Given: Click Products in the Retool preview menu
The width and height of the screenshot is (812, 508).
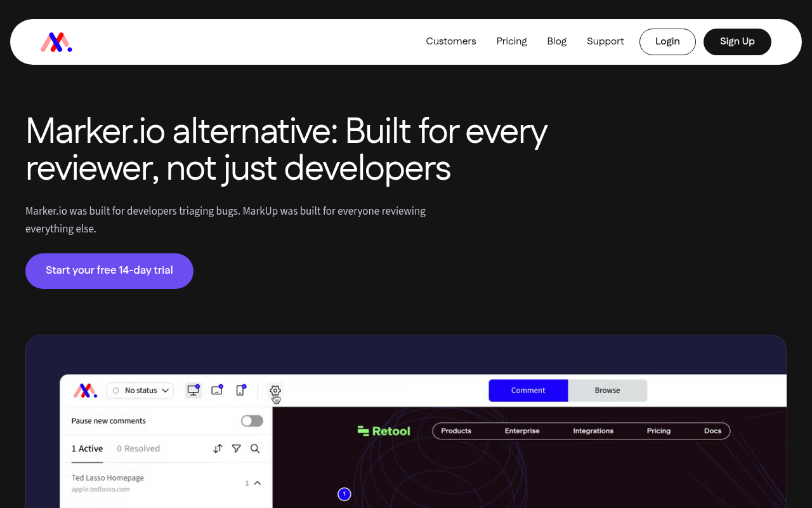Looking at the screenshot, I should tap(456, 431).
